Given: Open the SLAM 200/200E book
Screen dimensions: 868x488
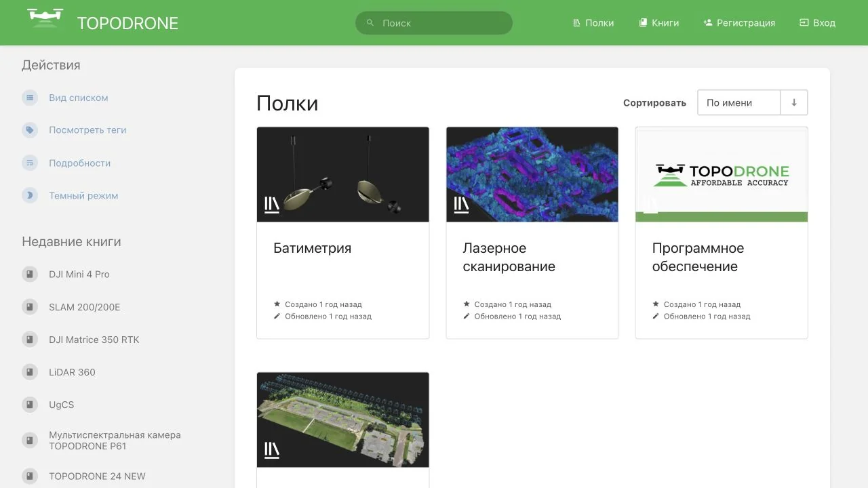Looking at the screenshot, I should [x=85, y=307].
